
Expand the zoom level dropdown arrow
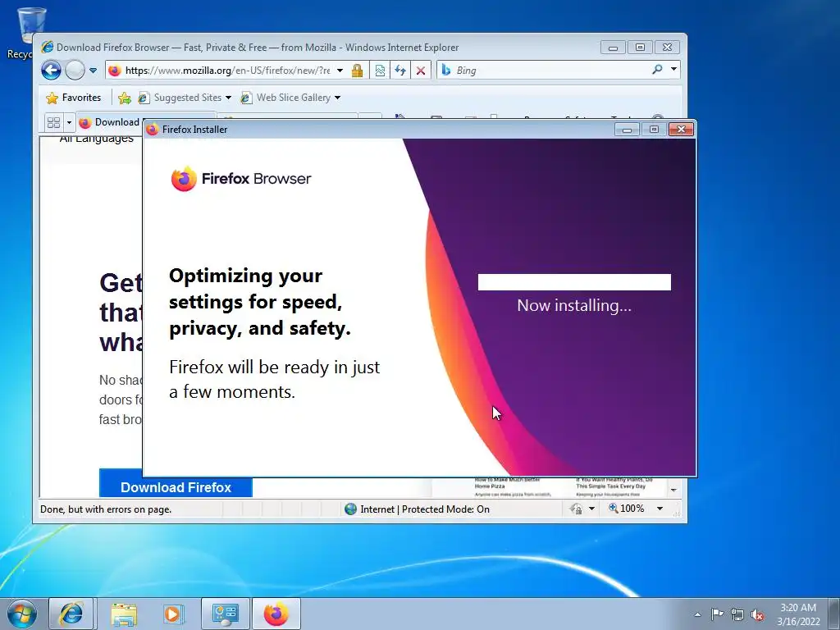click(x=660, y=509)
